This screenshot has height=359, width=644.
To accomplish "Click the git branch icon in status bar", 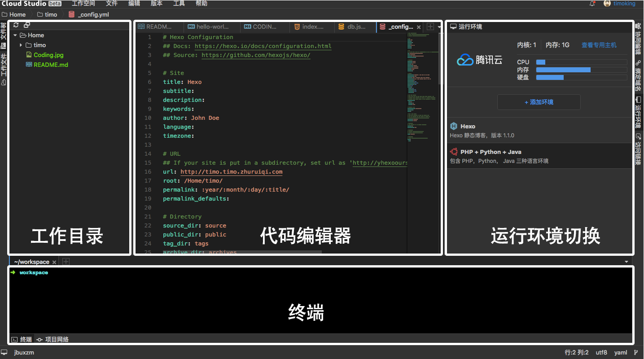I will (636, 352).
